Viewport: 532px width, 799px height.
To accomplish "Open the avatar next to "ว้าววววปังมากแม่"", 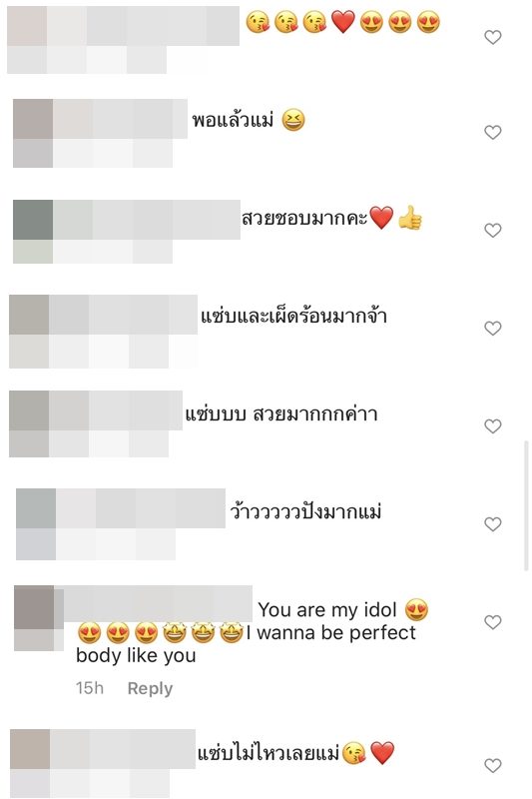I will [x=36, y=524].
